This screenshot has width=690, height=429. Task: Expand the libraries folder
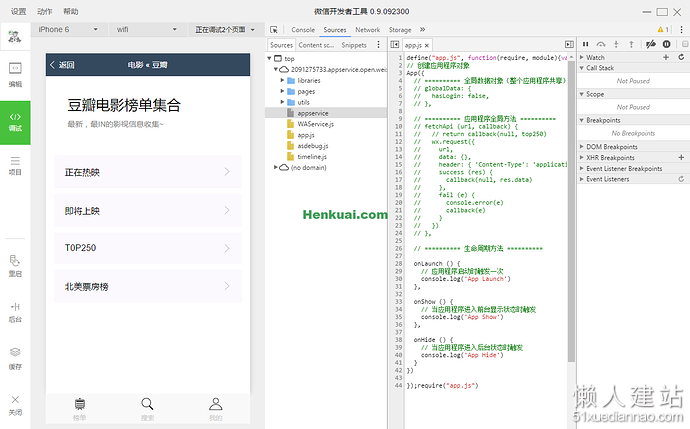click(282, 80)
